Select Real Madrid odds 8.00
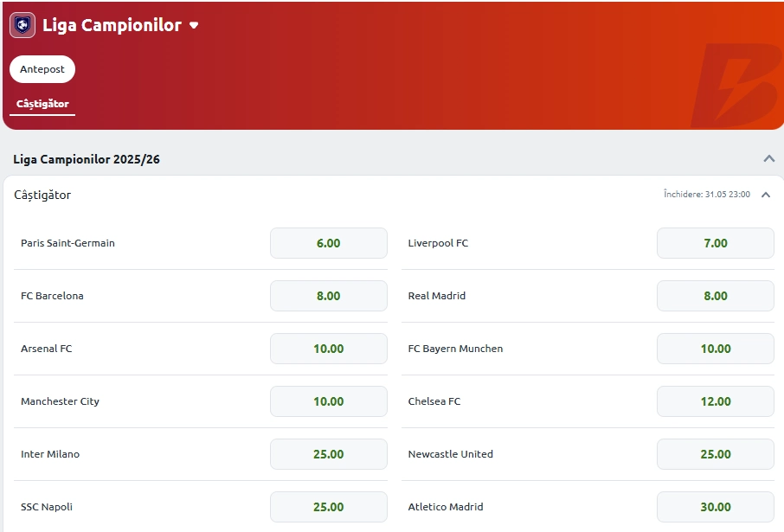784x532 pixels. pyautogui.click(x=716, y=296)
